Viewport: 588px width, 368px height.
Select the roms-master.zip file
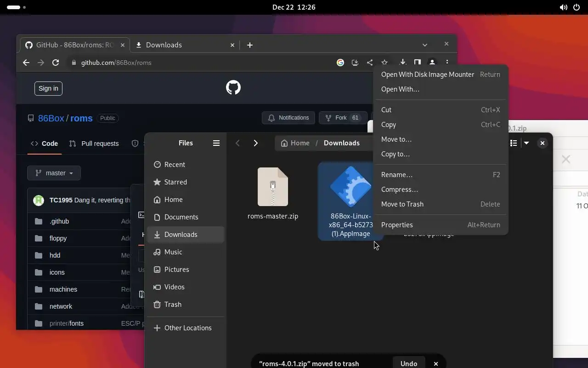(273, 193)
